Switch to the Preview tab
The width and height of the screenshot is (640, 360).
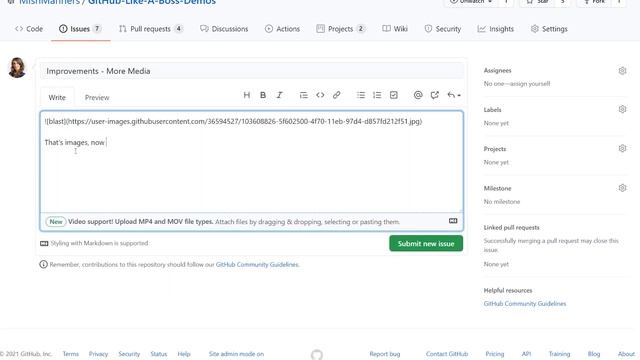click(97, 98)
